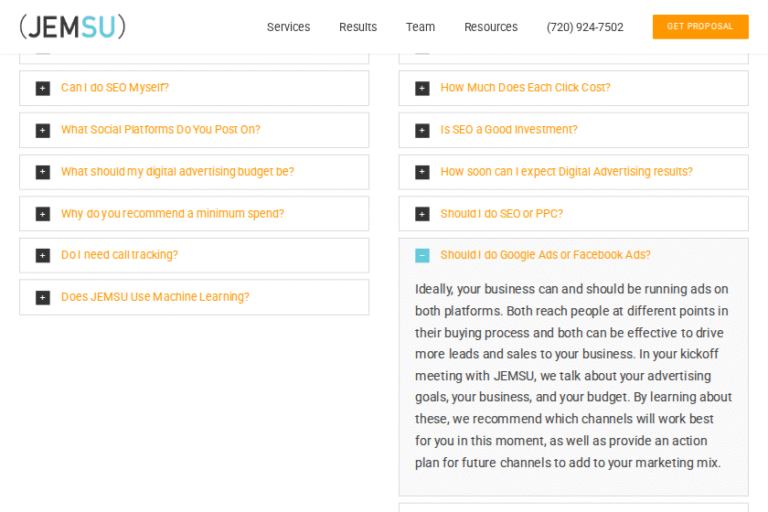Collapse answer using the blue minus icon
Viewport: 768px width, 512px height.
coord(422,256)
